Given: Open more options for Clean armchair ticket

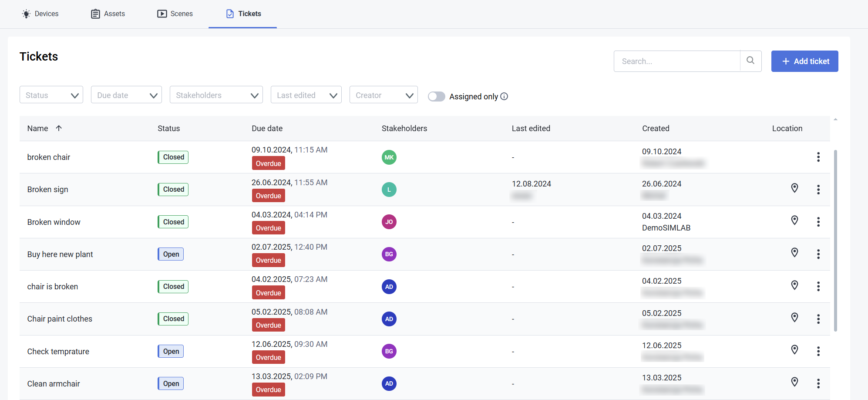Looking at the screenshot, I should click(x=818, y=383).
